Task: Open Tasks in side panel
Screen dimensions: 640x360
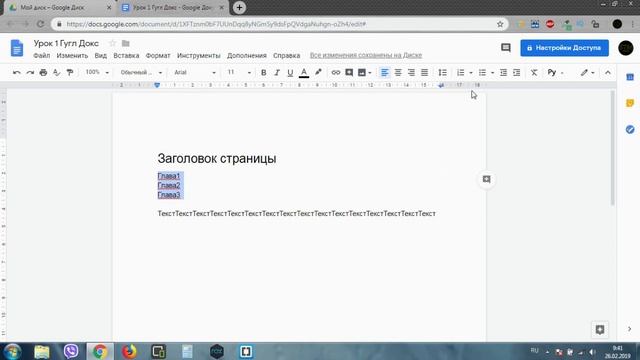Action: 630,129
